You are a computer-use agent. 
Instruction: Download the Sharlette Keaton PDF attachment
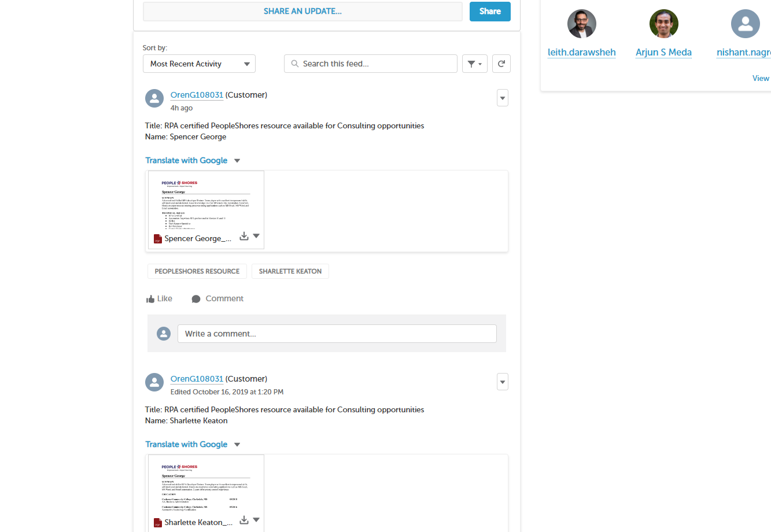coord(244,520)
